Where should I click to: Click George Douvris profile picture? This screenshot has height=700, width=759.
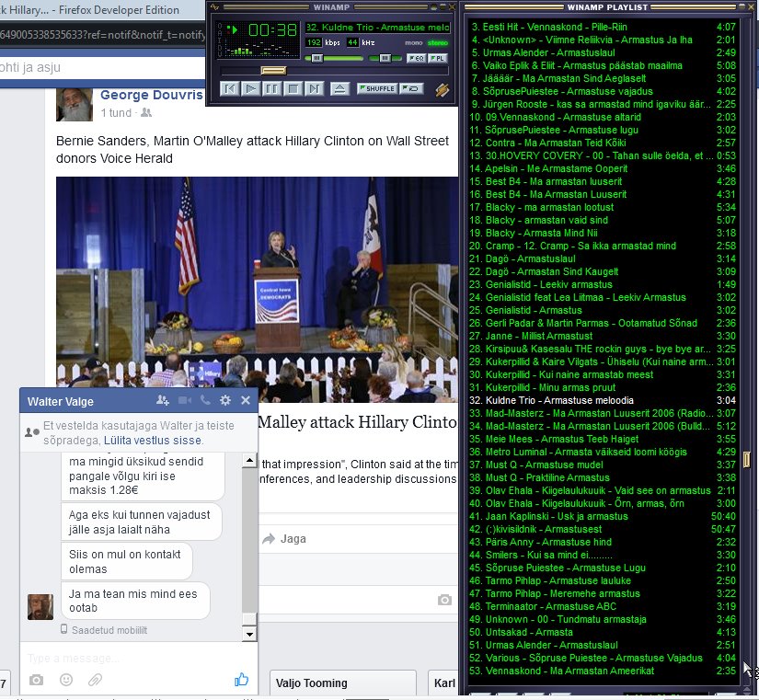(75, 105)
